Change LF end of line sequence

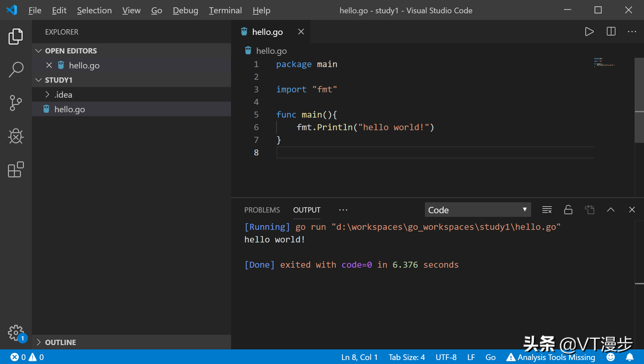(471, 357)
